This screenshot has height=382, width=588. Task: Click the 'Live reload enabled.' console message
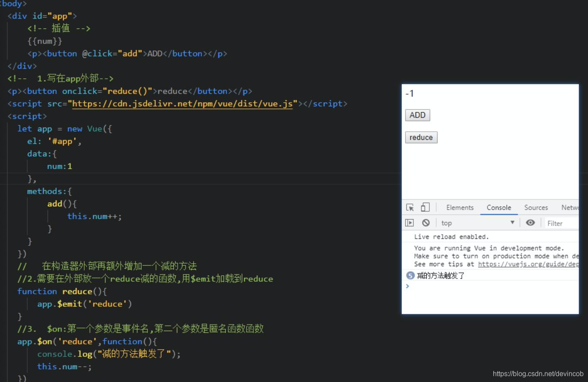[x=451, y=237]
